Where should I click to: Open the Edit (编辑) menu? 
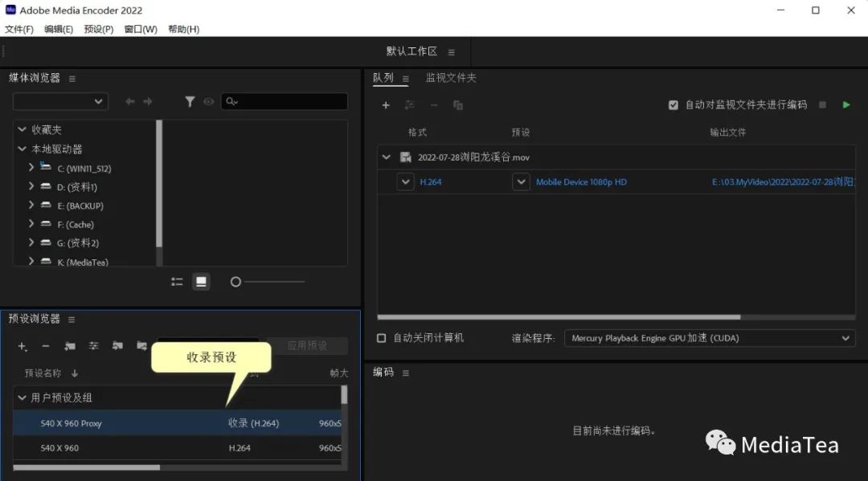[59, 29]
